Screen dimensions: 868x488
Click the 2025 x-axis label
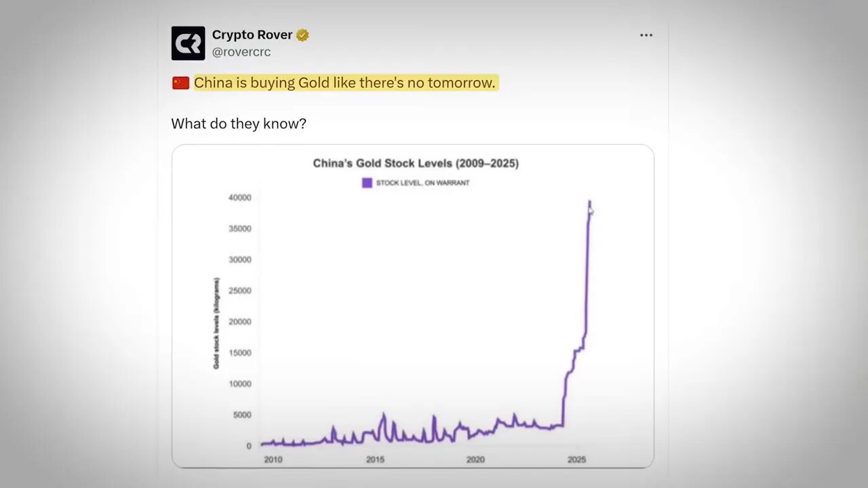tap(576, 460)
